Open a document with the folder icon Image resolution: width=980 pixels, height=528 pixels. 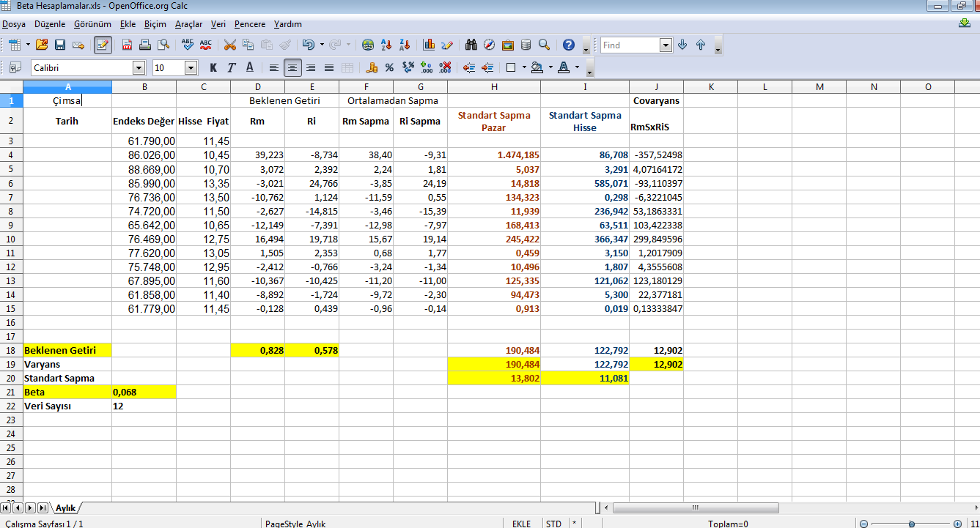pos(42,45)
